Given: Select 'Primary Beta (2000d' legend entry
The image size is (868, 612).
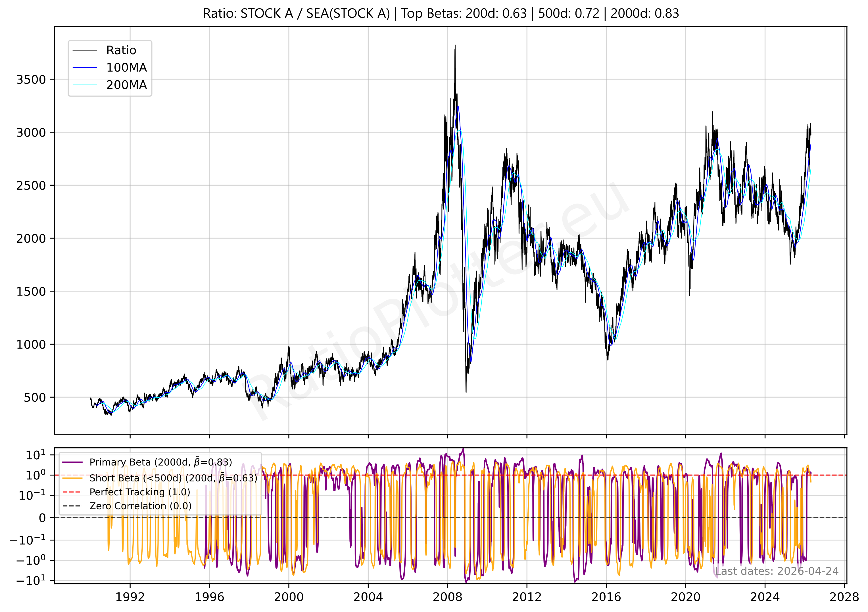Looking at the screenshot, I should (x=161, y=462).
